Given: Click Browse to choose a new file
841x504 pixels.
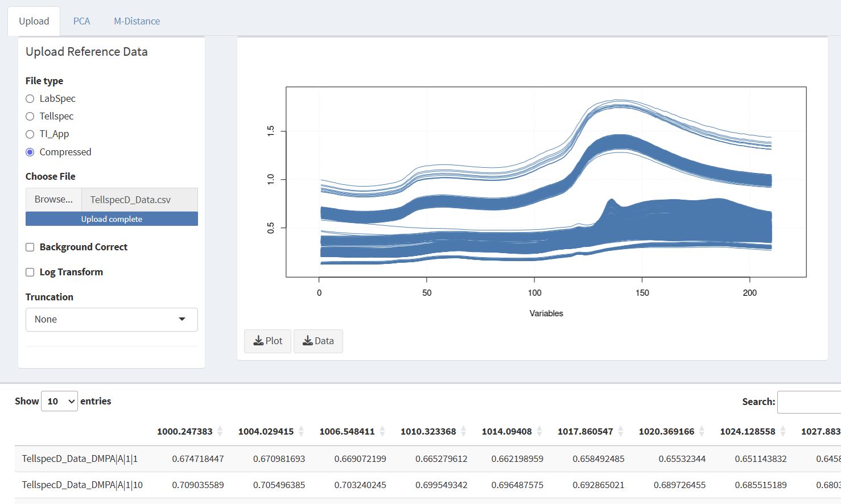Looking at the screenshot, I should pos(53,199).
